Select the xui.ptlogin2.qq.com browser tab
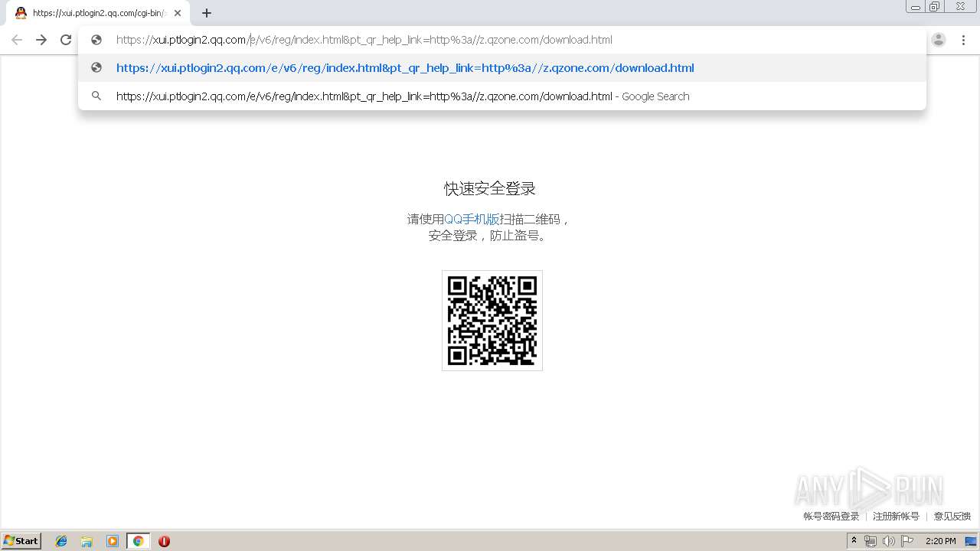Viewport: 980px width, 551px height. click(97, 13)
